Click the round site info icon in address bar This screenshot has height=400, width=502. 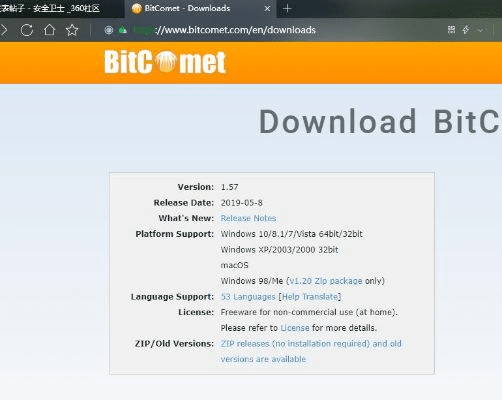point(109,30)
